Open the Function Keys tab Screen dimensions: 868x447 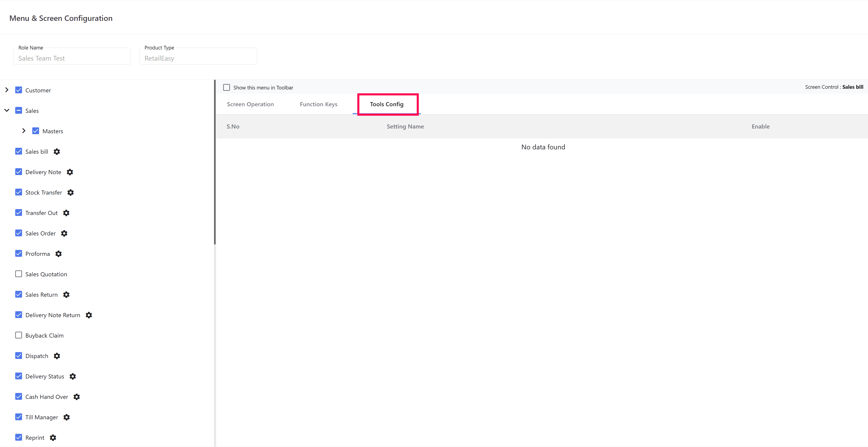(x=319, y=104)
